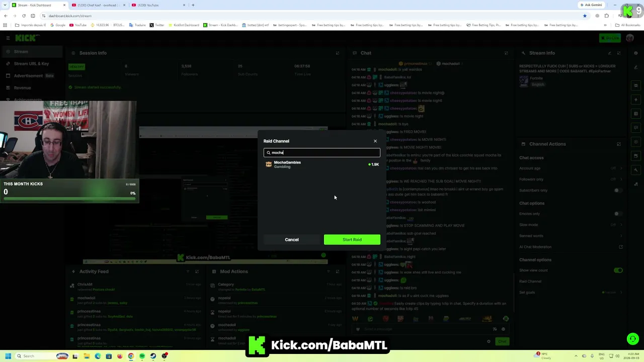Toggle Emotes only chat
The width and height of the screenshot is (644, 362).
coord(618,214)
